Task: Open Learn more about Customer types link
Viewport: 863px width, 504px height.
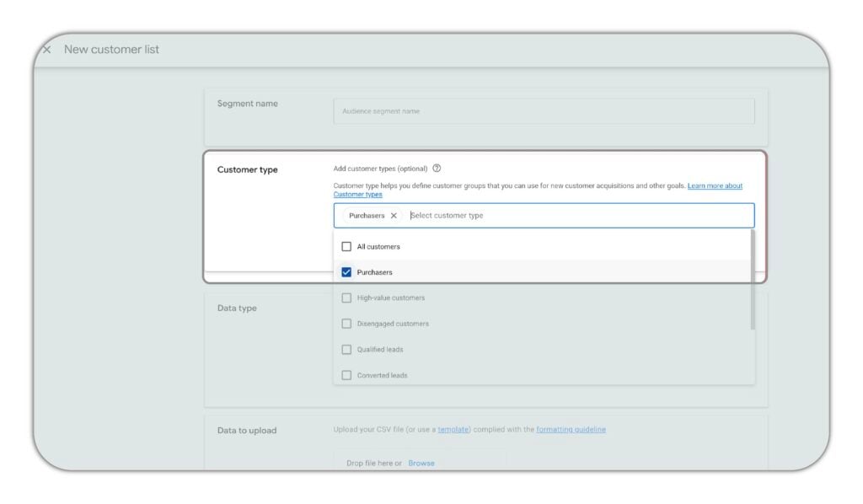Action: (x=715, y=185)
